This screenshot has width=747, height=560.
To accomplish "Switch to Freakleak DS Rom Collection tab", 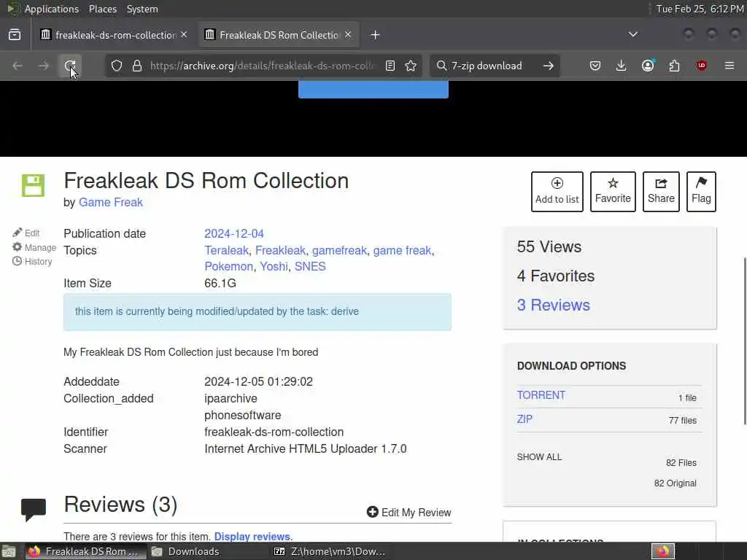I will 279,35.
